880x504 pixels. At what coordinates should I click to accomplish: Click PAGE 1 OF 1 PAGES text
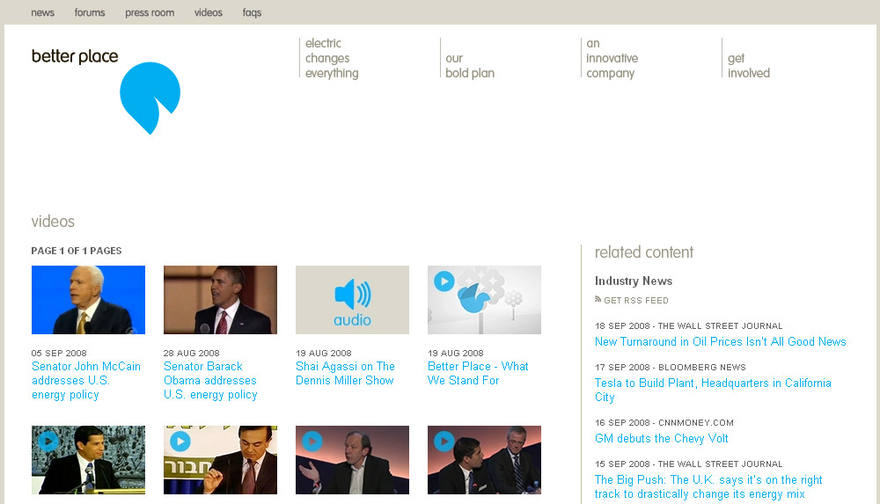[76, 251]
